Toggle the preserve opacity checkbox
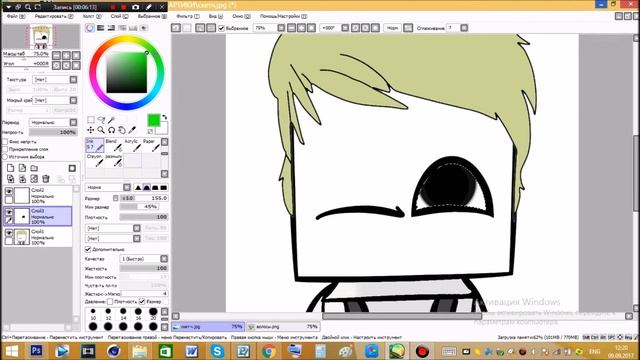Image resolution: width=640 pixels, height=360 pixels. pos(5,141)
